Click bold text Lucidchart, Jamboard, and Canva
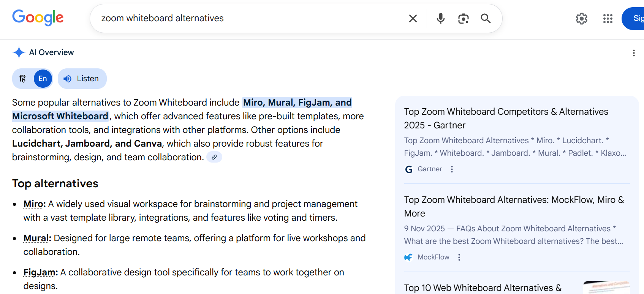The image size is (644, 294). click(x=87, y=144)
